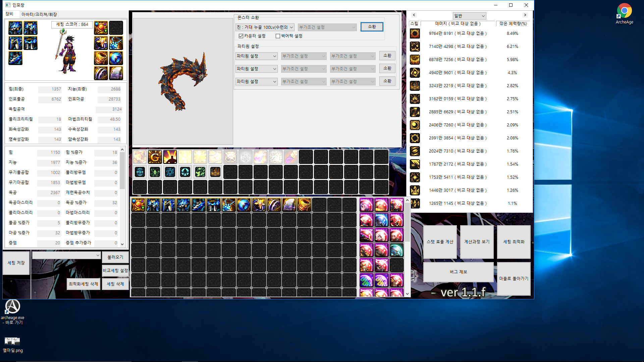644x362 pixels.
Task: Open the saved setting dropdown beside 세팅 저장
Action: 66,255
